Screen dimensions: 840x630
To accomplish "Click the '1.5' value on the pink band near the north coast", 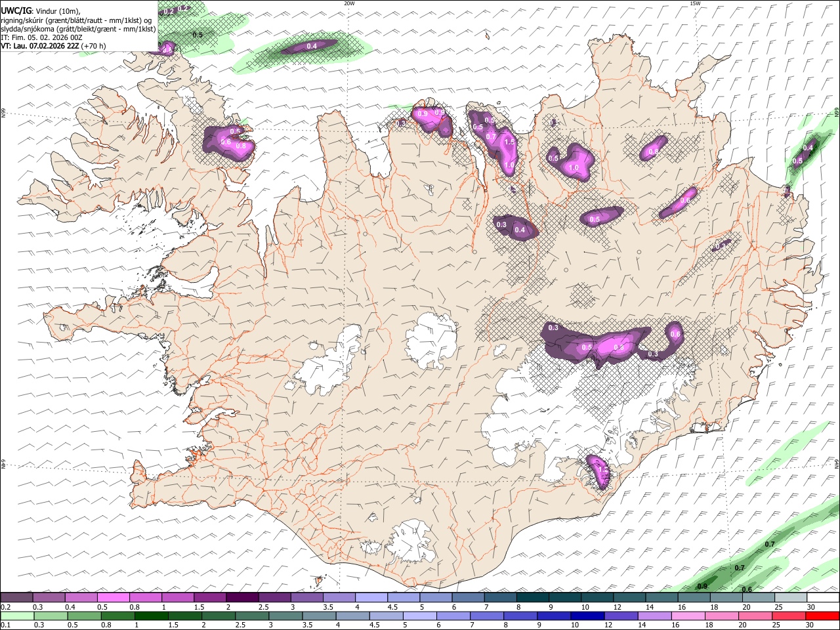I will point(509,142).
